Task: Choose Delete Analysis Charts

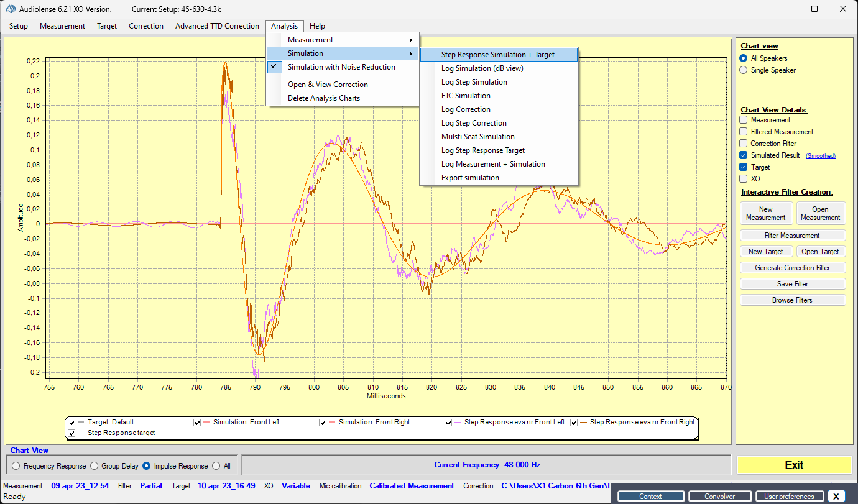Action: click(x=343, y=98)
